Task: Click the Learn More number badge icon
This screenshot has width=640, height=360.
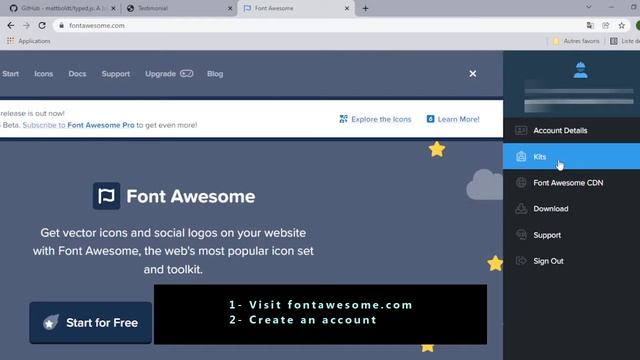Action: [x=430, y=119]
